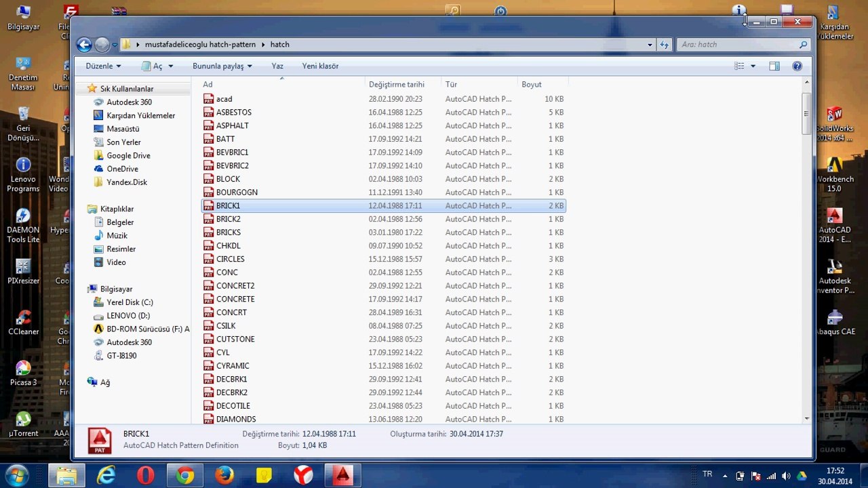The width and height of the screenshot is (868, 488).
Task: Click the change view icon
Action: [739, 66]
